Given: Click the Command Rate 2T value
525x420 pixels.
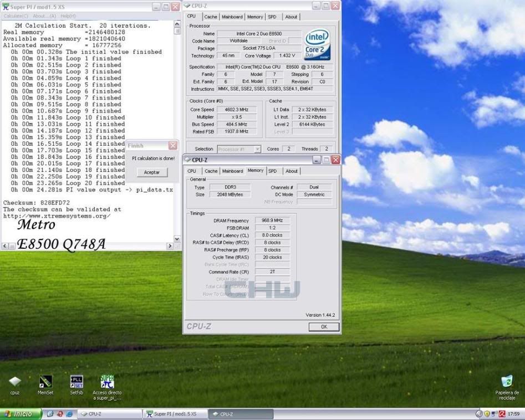Looking at the screenshot, I should [272, 272].
